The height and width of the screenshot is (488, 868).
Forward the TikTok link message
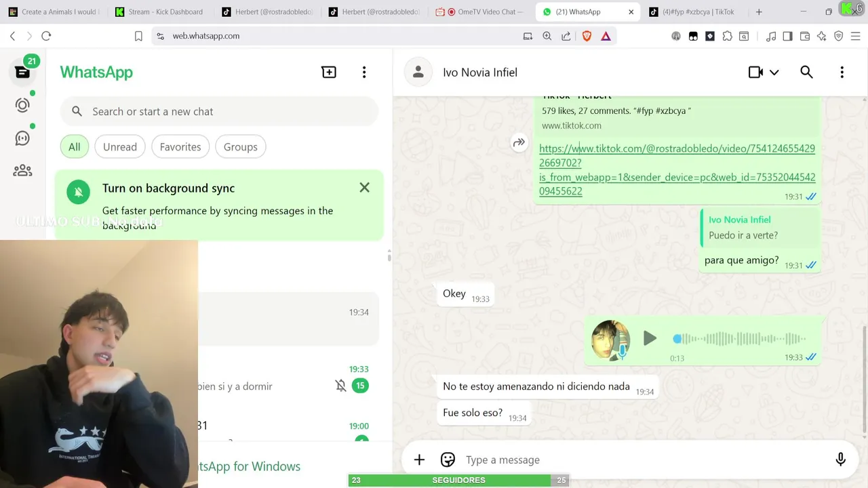519,142
